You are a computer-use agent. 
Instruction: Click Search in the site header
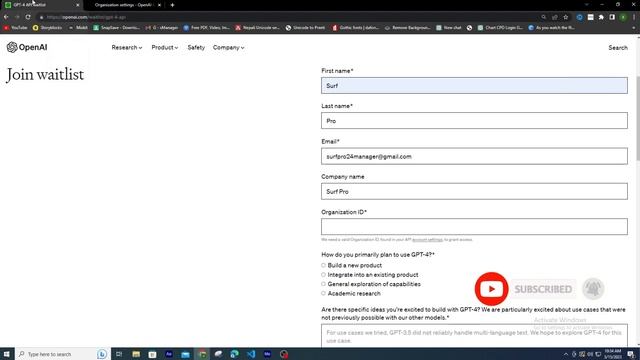(618, 48)
